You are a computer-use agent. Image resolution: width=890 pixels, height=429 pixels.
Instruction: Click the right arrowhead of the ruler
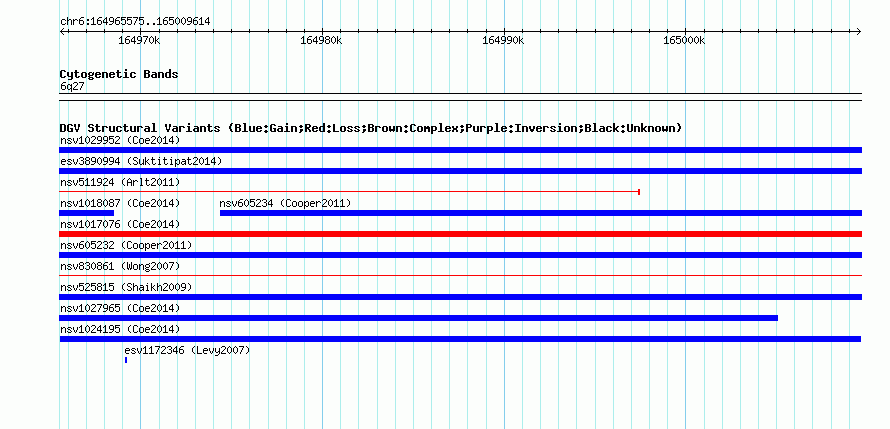point(859,32)
